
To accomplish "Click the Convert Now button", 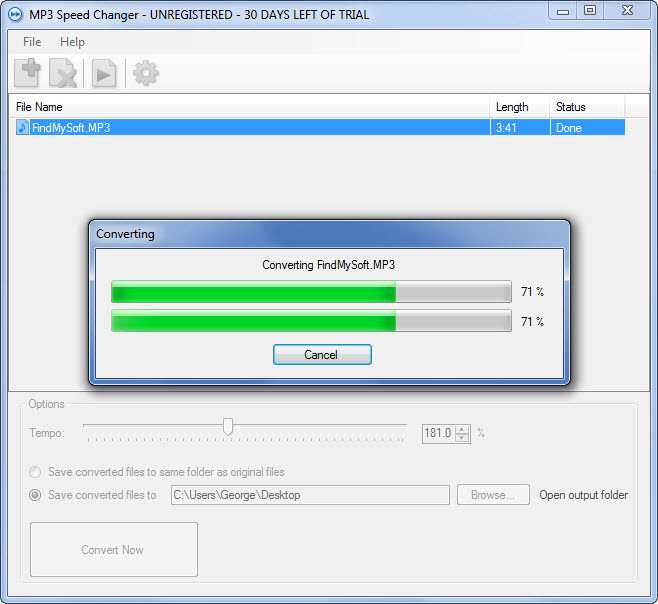I will [114, 549].
